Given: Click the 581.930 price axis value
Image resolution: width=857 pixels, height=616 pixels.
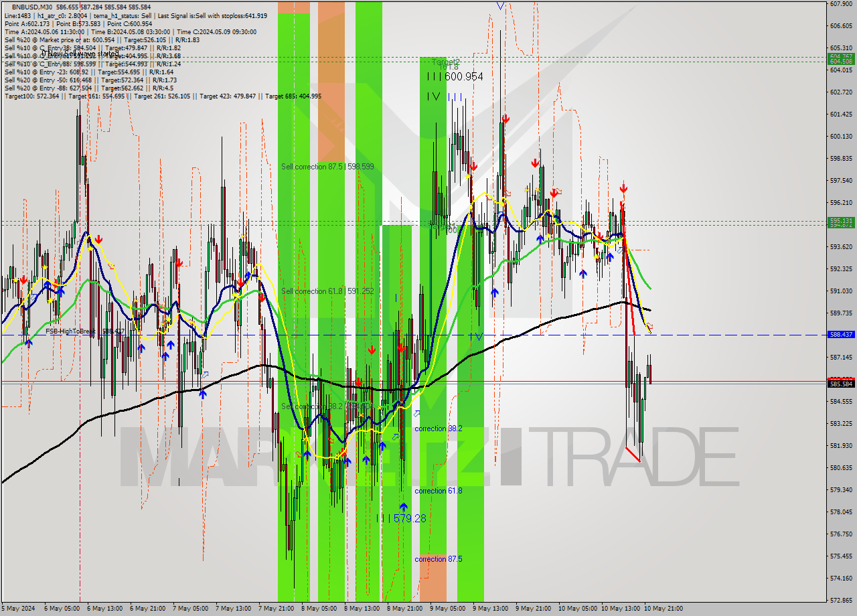Looking at the screenshot, I should (x=841, y=445).
